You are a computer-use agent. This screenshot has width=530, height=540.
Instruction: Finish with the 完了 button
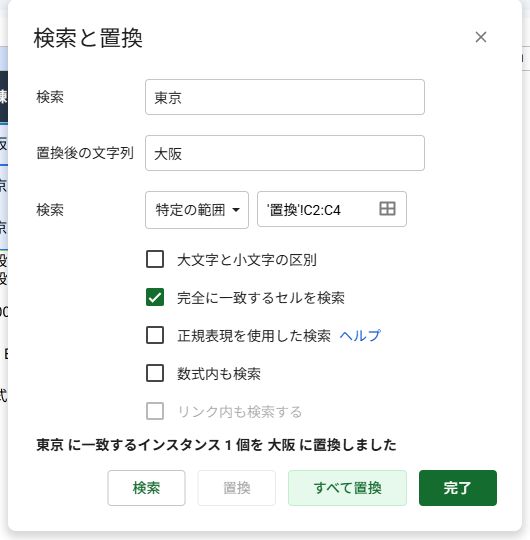(x=458, y=488)
